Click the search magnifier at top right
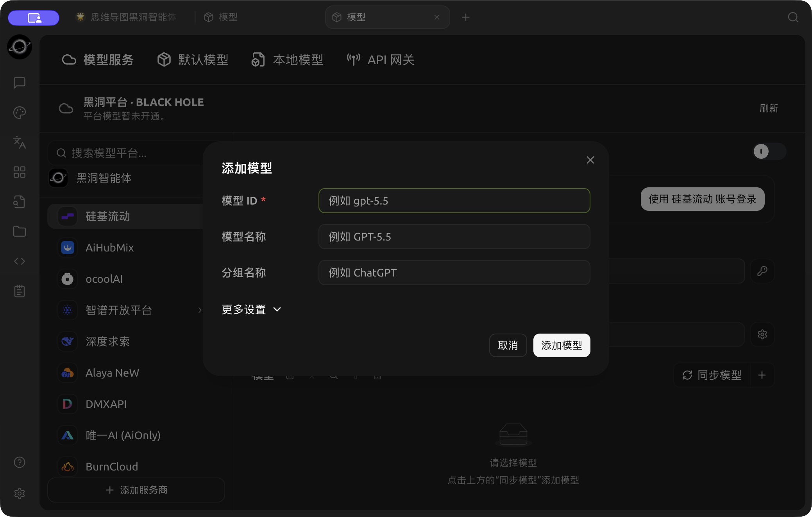Viewport: 812px width, 517px height. point(793,17)
